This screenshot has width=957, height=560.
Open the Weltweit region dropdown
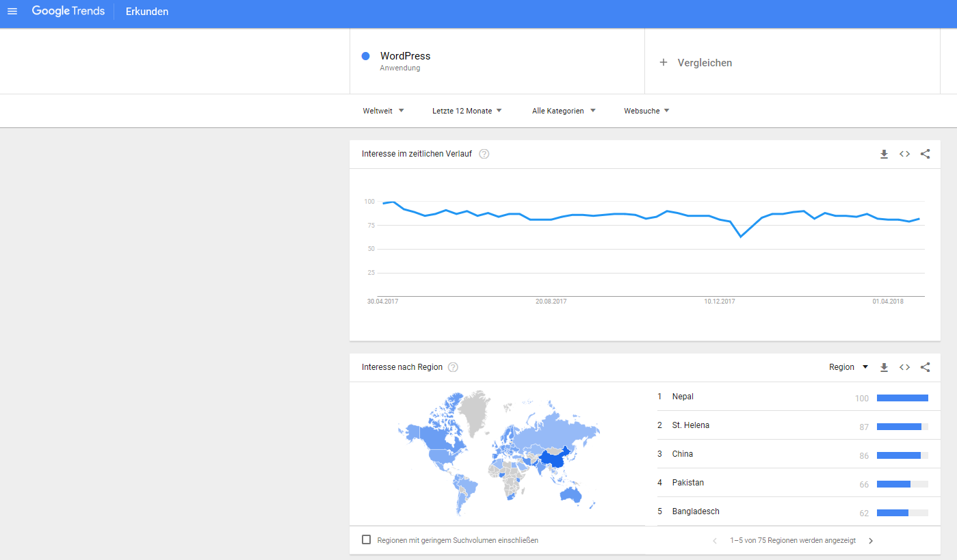pyautogui.click(x=384, y=111)
